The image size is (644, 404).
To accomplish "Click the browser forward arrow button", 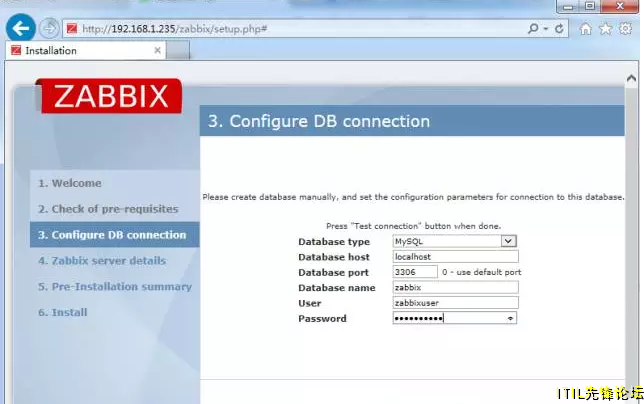I will click(49, 28).
